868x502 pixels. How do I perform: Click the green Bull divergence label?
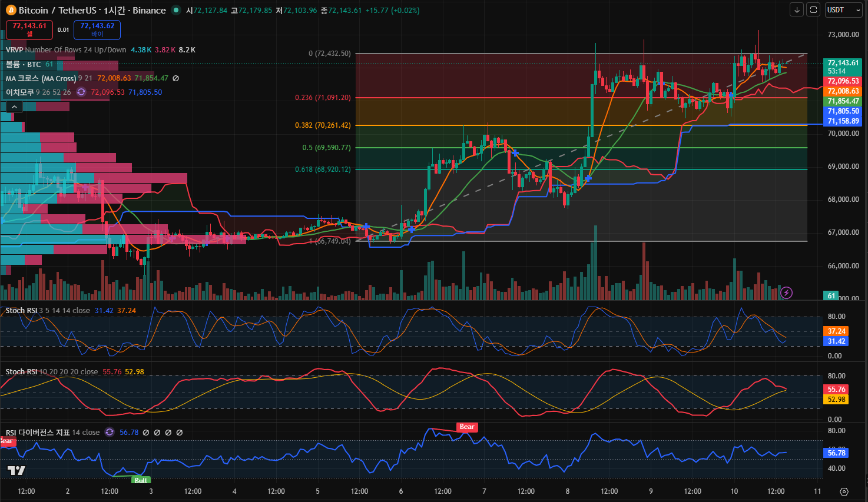(141, 480)
